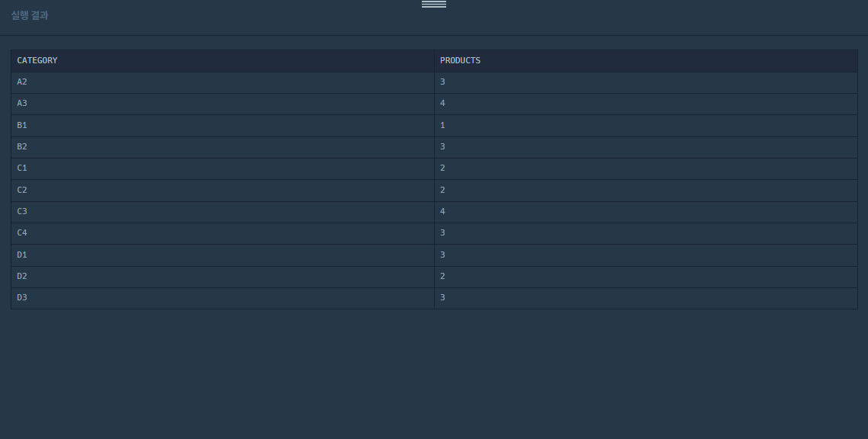The width and height of the screenshot is (868, 439).
Task: Select the B2 category cell
Action: click(222, 147)
